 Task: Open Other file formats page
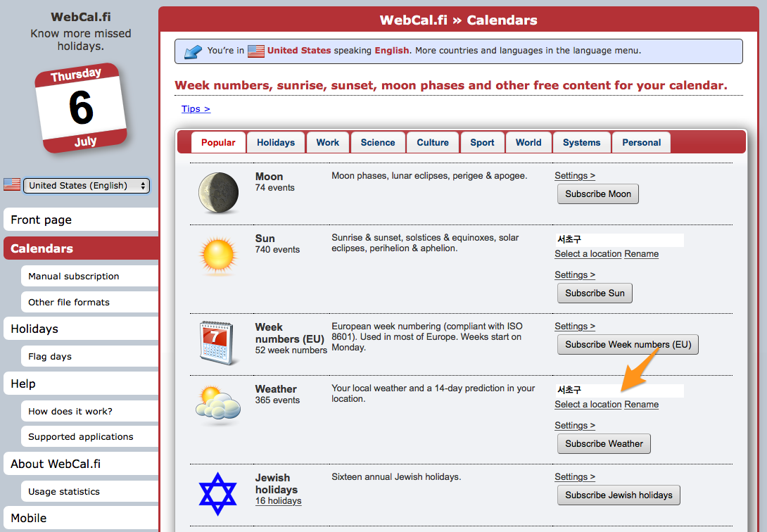click(90, 302)
